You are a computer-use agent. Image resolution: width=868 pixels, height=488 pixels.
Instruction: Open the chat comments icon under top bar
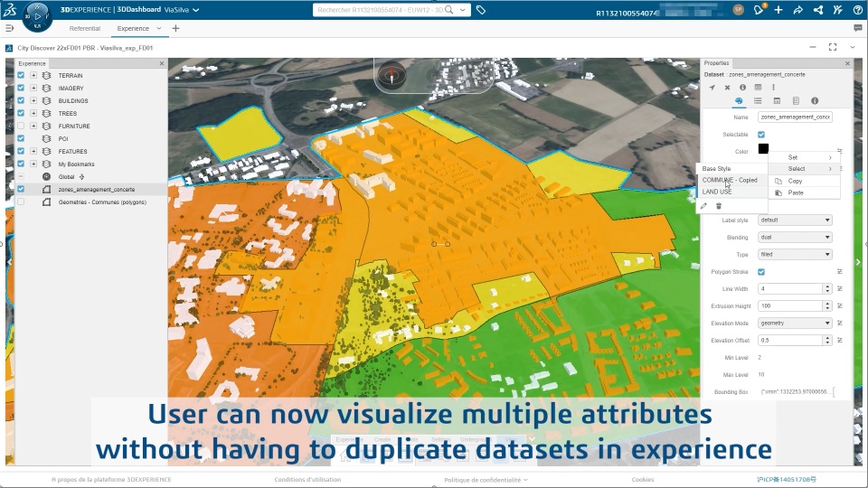coord(858,28)
